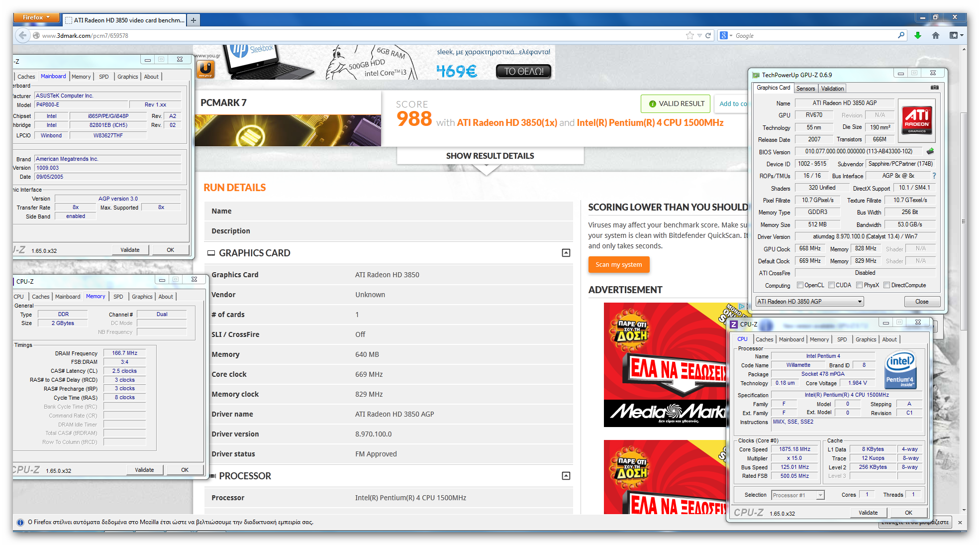
Task: Go to the Firefox home page icon
Action: (x=936, y=35)
